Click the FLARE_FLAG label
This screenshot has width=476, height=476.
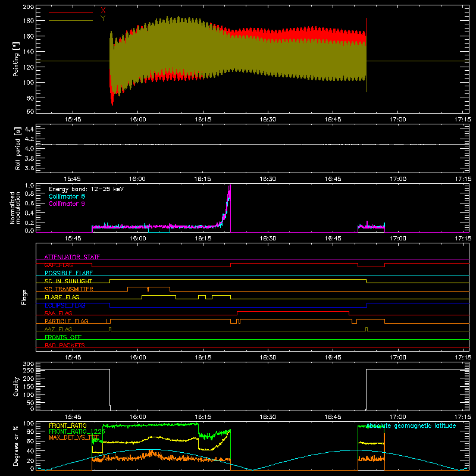[x=62, y=297]
